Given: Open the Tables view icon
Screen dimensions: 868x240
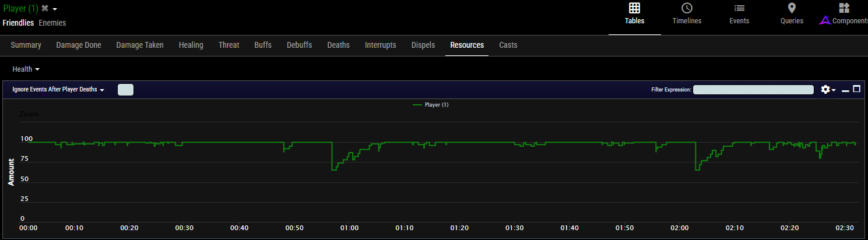Looking at the screenshot, I should [634, 8].
